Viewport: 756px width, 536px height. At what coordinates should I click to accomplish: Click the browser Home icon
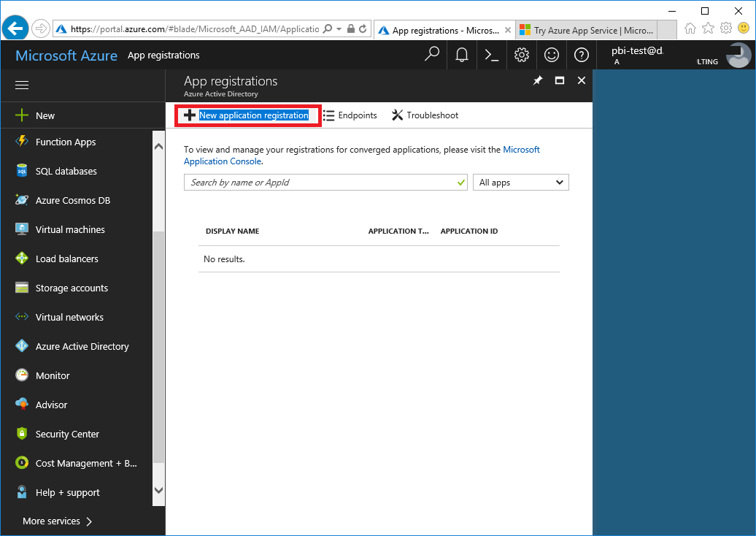coord(690,28)
